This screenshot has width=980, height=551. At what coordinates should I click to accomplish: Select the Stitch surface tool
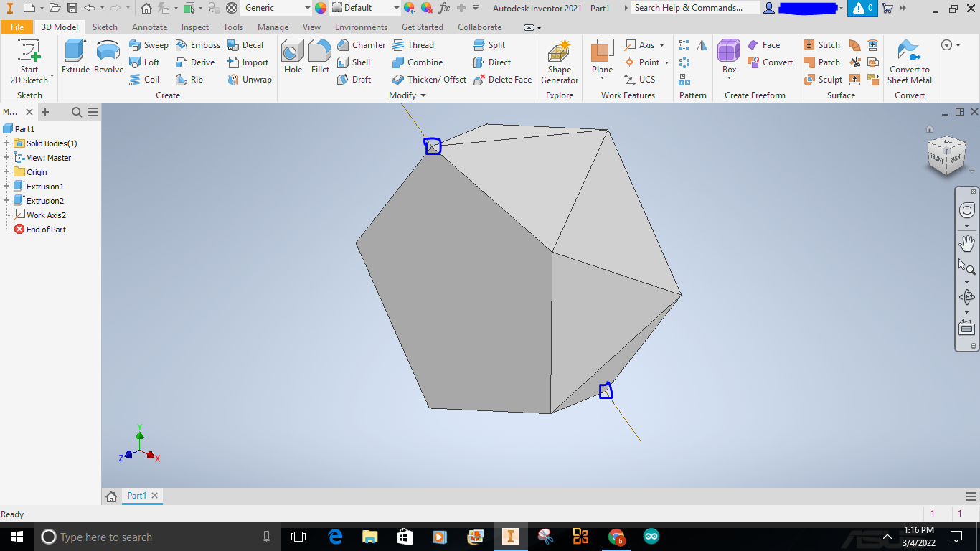coord(821,44)
